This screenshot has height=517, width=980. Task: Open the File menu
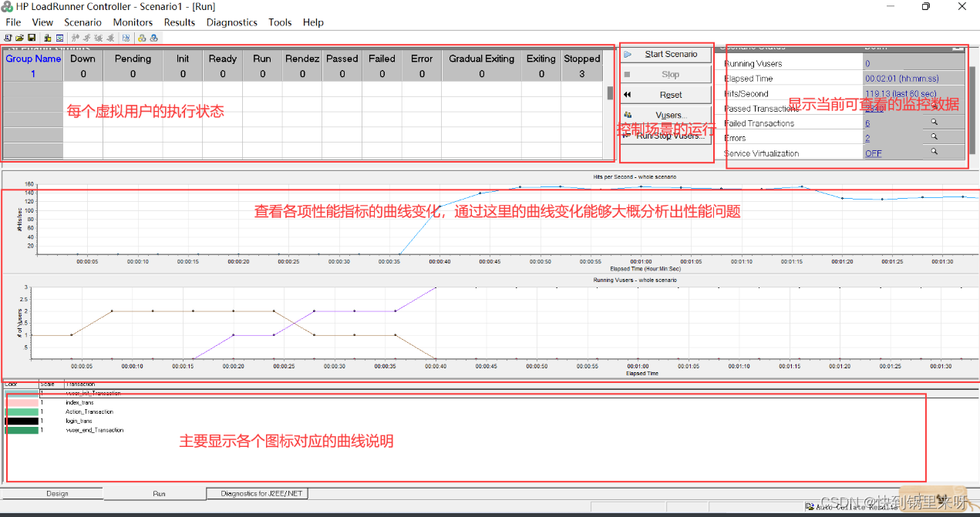pyautogui.click(x=13, y=22)
